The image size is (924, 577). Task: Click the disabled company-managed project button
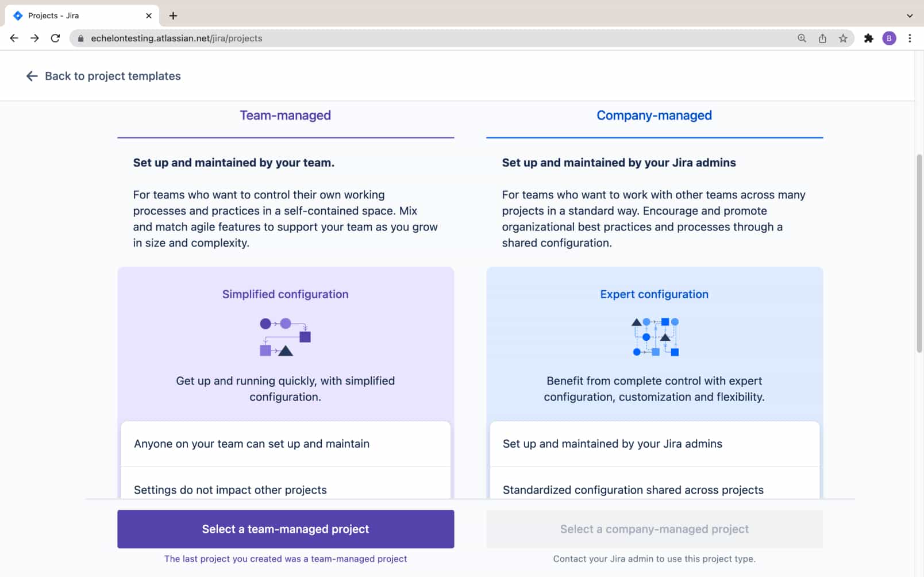tap(654, 529)
